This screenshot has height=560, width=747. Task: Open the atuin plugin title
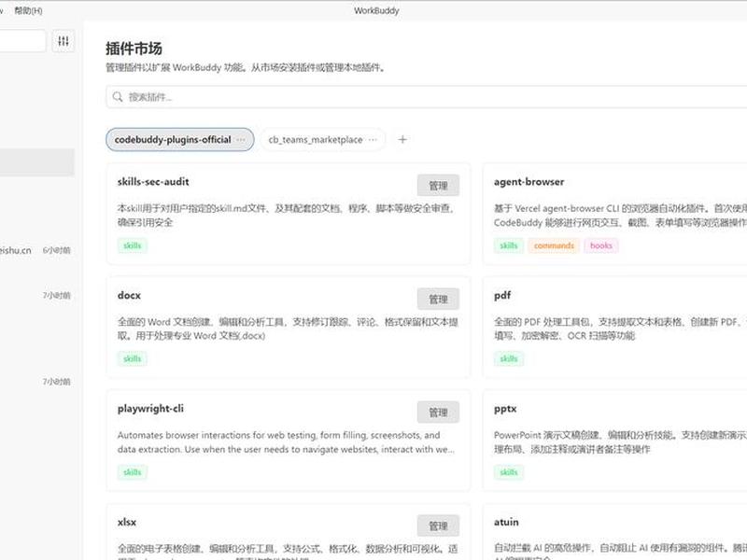[506, 522]
